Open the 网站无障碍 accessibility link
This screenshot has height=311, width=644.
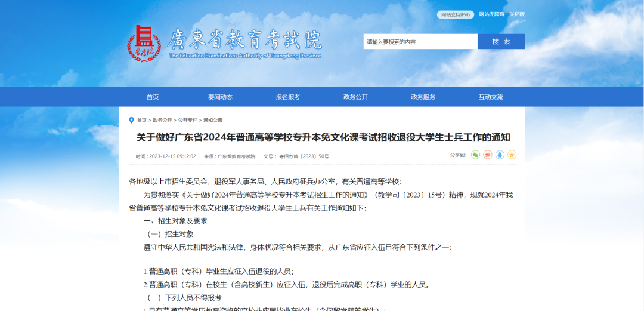491,14
